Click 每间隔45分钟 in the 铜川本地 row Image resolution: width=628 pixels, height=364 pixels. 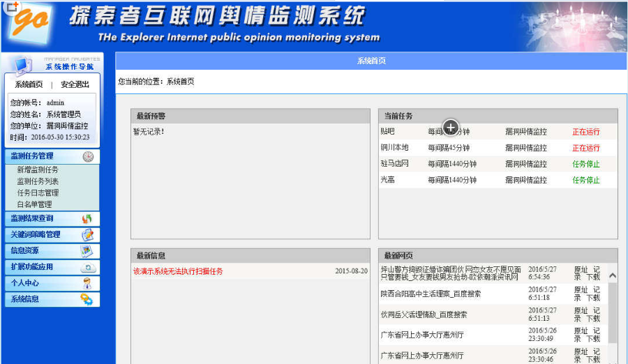click(x=449, y=148)
